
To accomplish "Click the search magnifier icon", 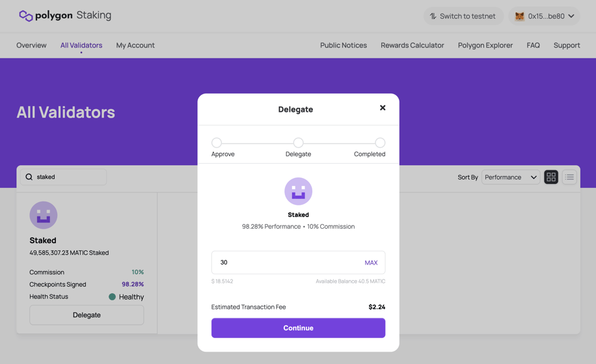I will pyautogui.click(x=29, y=177).
